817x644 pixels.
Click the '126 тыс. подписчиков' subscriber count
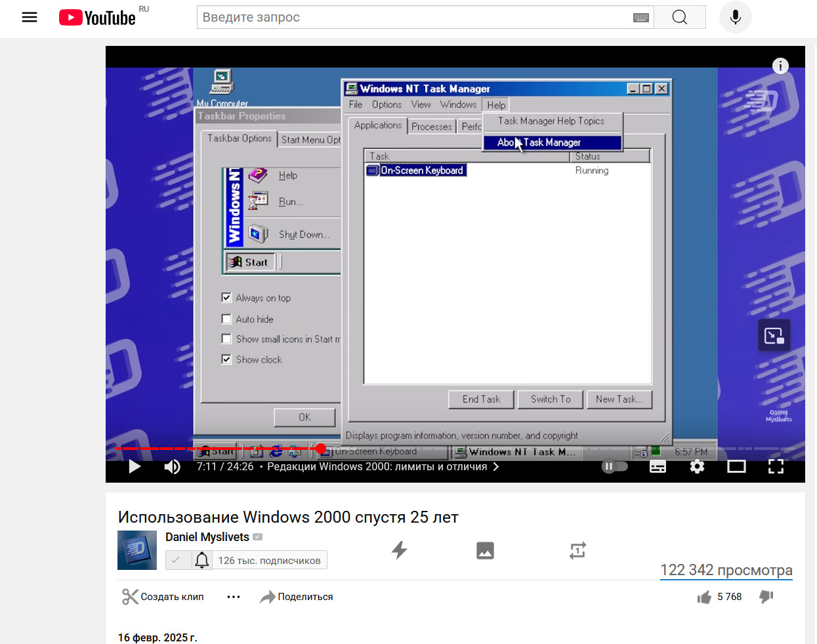[269, 560]
